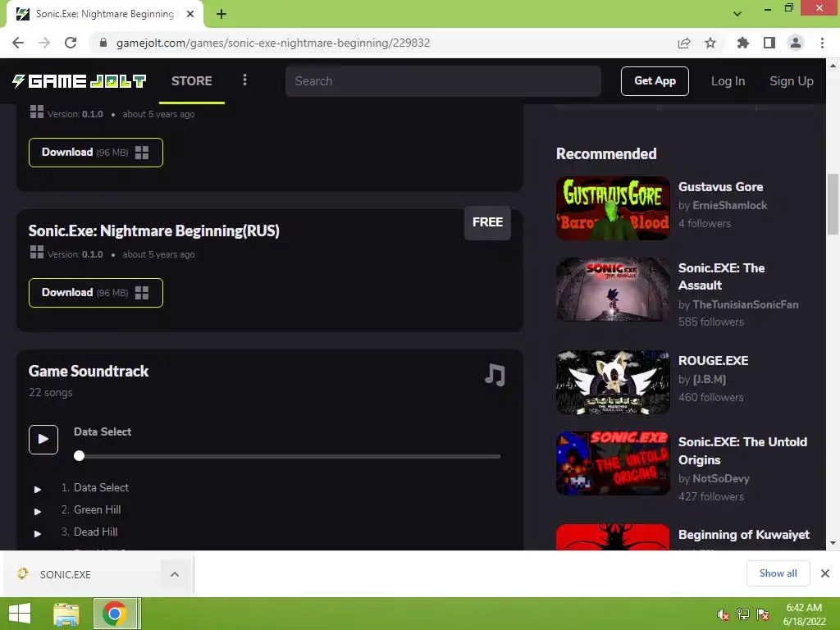Image resolution: width=840 pixels, height=630 pixels.
Task: Close the Sonic.Exe: Nightmare Beginning tab
Action: (x=190, y=14)
